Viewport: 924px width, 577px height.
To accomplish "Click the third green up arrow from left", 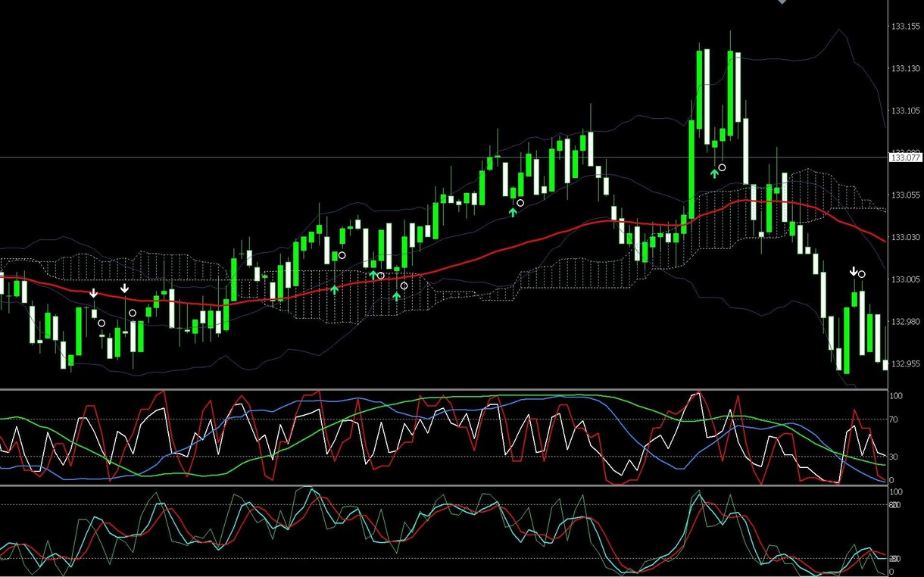I will (x=396, y=296).
